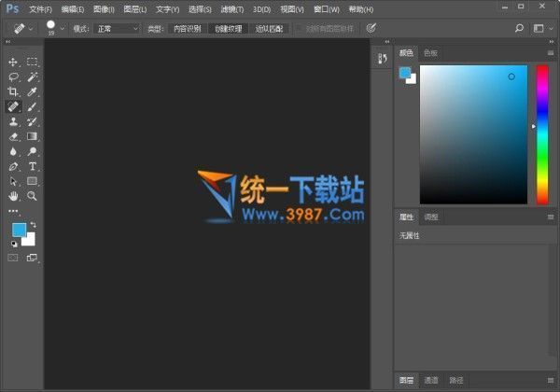Select the Hand tool
The image size is (560, 392).
(13, 196)
